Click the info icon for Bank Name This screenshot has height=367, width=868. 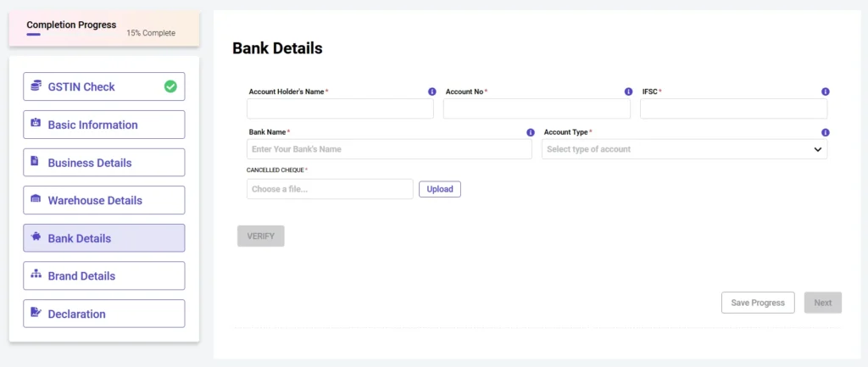531,133
